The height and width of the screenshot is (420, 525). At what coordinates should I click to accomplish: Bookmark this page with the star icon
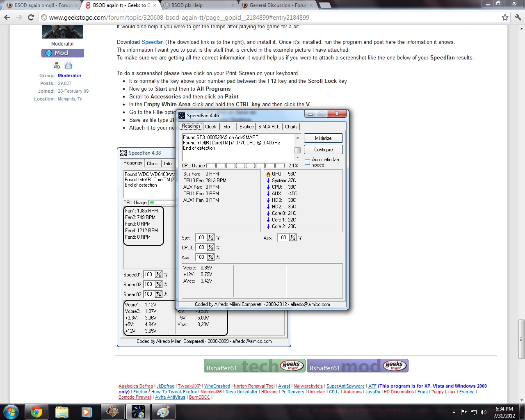pos(505,17)
